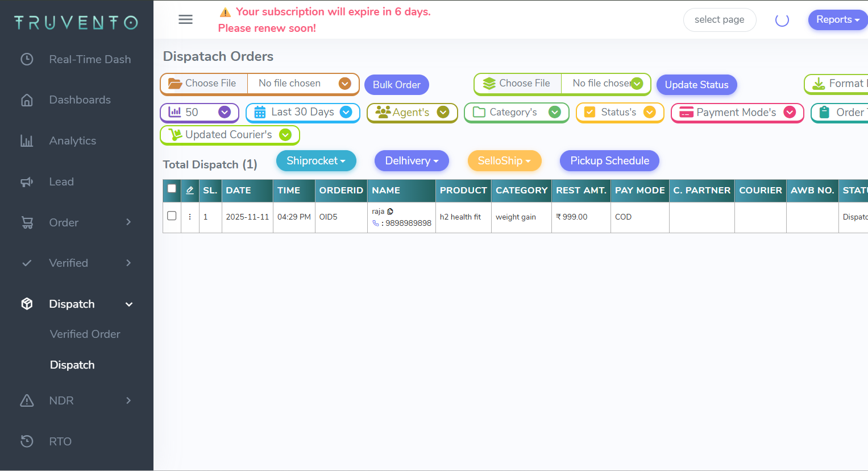Click the loading spinner refresh icon

pos(782,20)
